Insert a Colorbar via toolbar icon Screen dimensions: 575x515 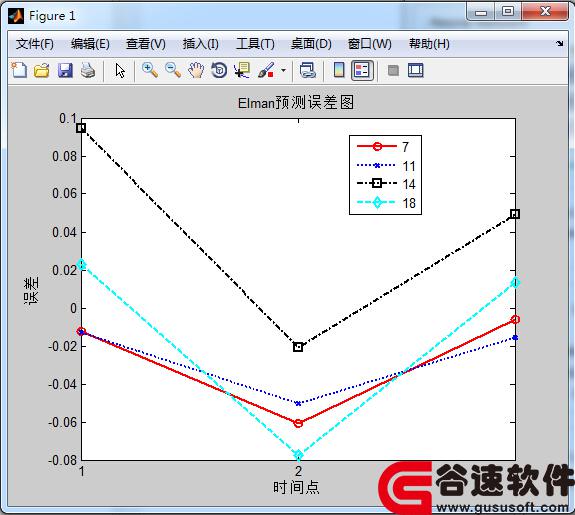[339, 70]
